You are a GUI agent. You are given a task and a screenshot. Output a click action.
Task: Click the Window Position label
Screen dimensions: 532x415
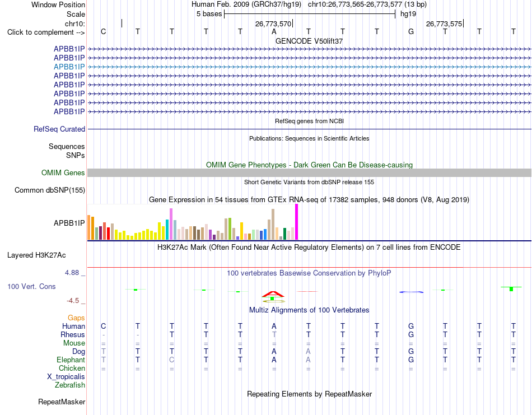pos(58,4)
